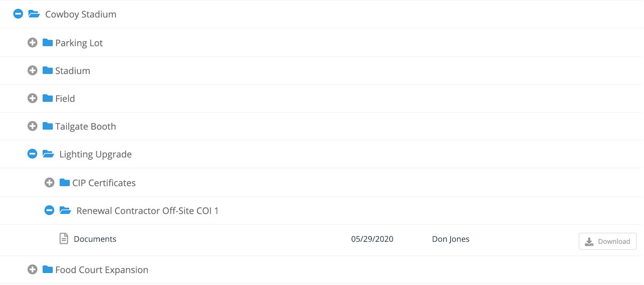Expand the Tailgate Booth folder
Screen dimensions: 644x285
pos(32,126)
